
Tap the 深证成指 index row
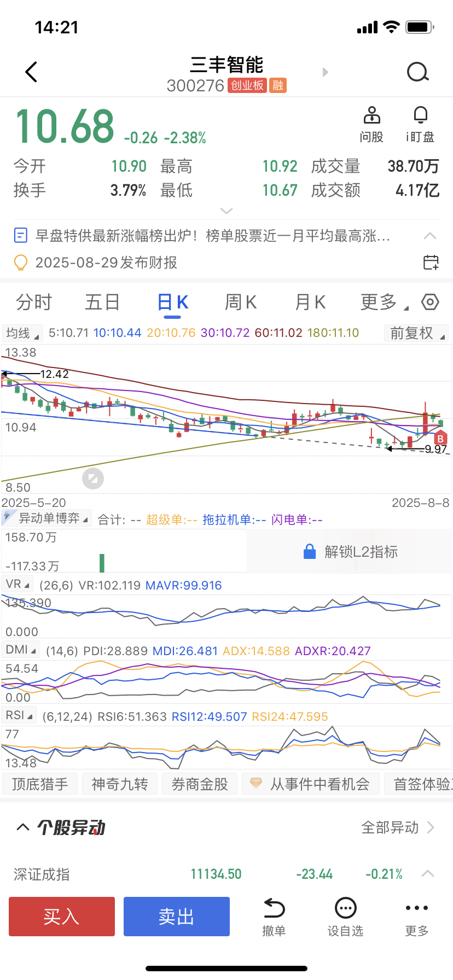tap(226, 874)
